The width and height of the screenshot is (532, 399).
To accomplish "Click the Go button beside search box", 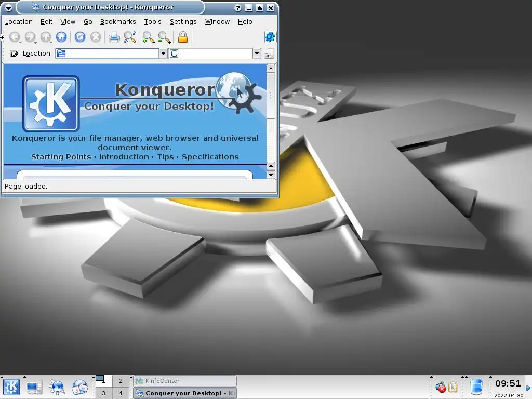I will pos(269,54).
